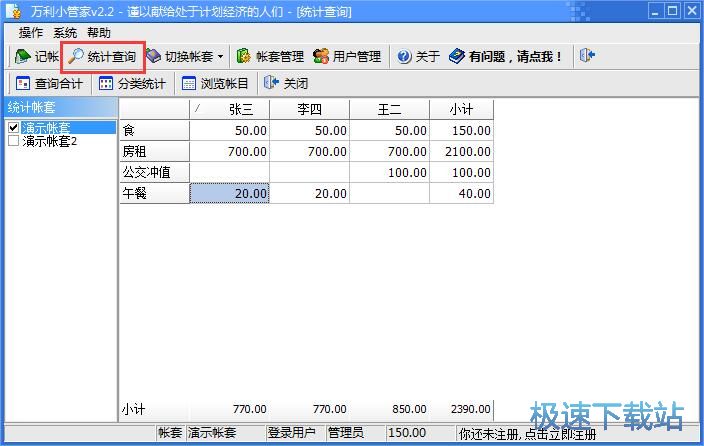
Task: Click the 王二 column header
Action: pyautogui.click(x=389, y=110)
